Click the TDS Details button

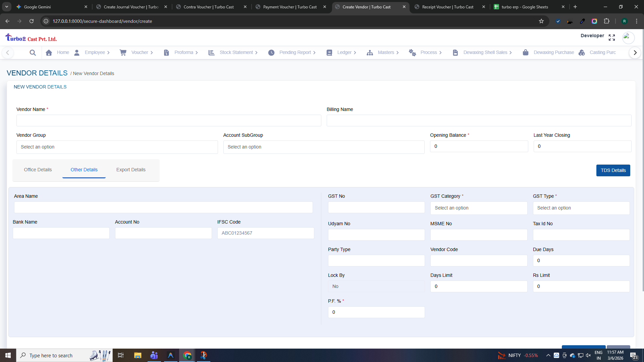pyautogui.click(x=613, y=170)
